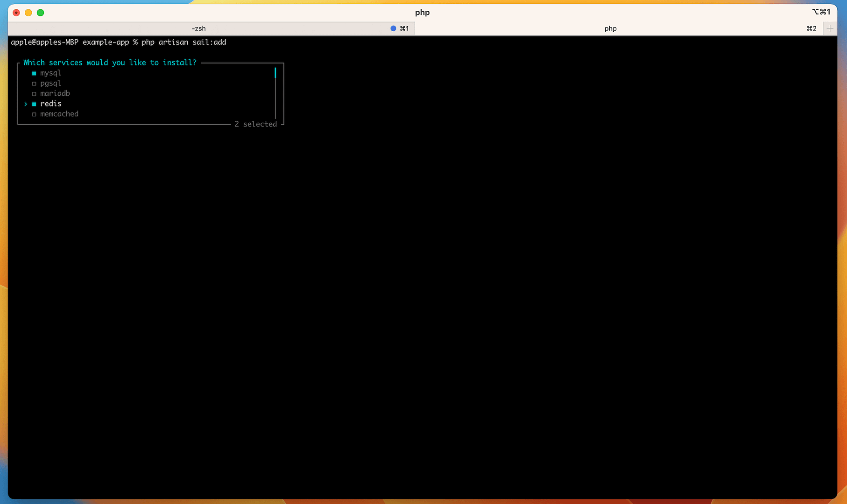Click the ⌘2 shortcut badge on php tab
The width and height of the screenshot is (847, 504).
pyautogui.click(x=812, y=28)
